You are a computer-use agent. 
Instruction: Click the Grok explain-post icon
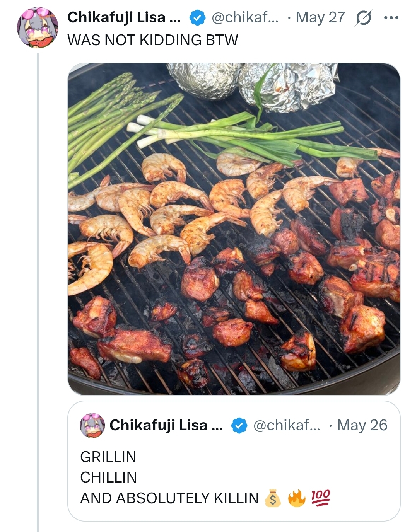tap(363, 18)
